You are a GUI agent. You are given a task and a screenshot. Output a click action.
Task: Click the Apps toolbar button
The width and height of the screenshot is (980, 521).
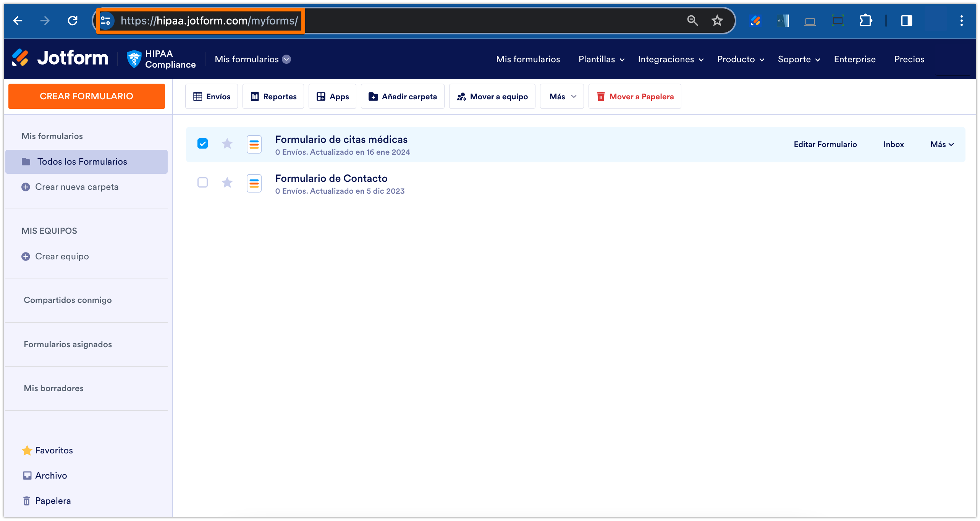tap(332, 97)
